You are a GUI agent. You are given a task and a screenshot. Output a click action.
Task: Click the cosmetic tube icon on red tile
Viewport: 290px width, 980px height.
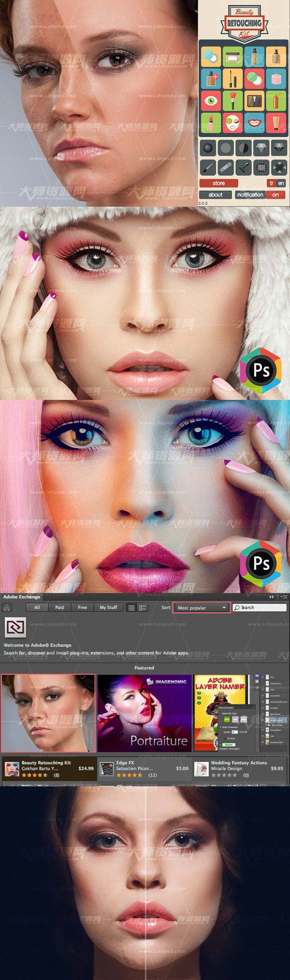275,122
